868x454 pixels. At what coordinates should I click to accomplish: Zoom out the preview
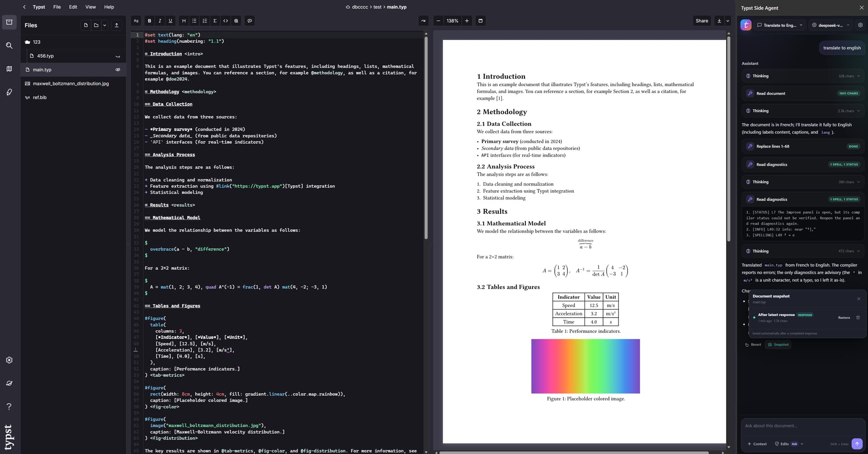pyautogui.click(x=438, y=21)
